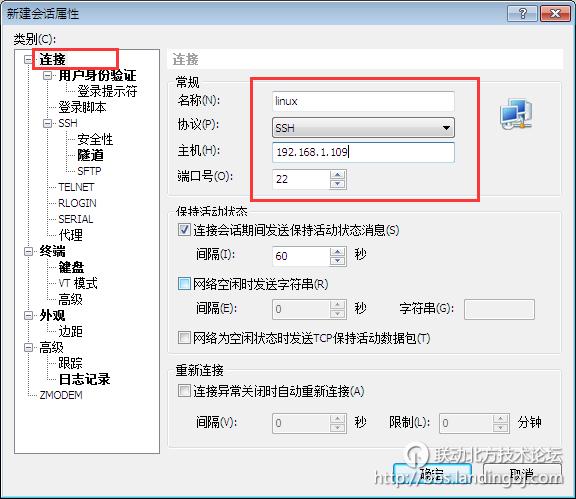Decrease keep-alive interval with down arrow
This screenshot has width=576, height=499.
point(338,261)
